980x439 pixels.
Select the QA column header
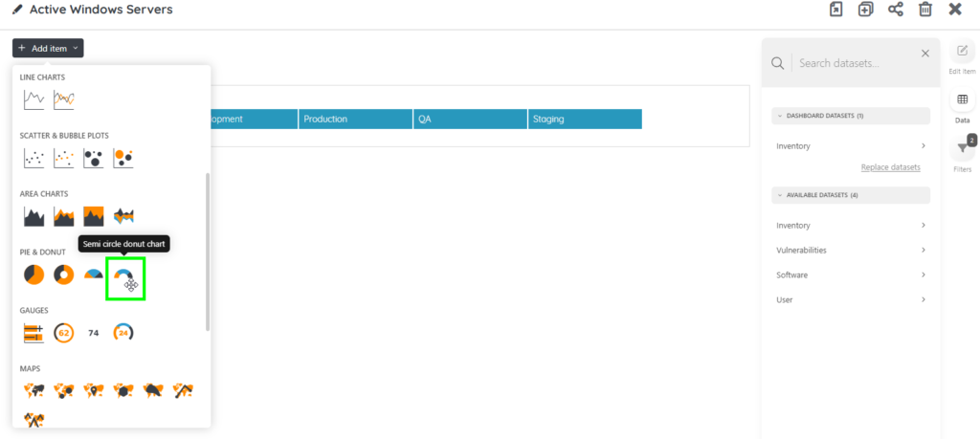click(x=470, y=120)
